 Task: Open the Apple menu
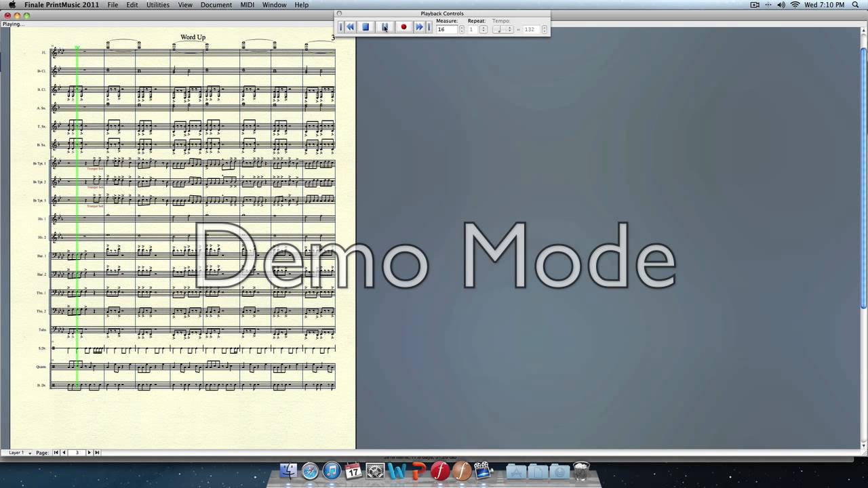12,5
